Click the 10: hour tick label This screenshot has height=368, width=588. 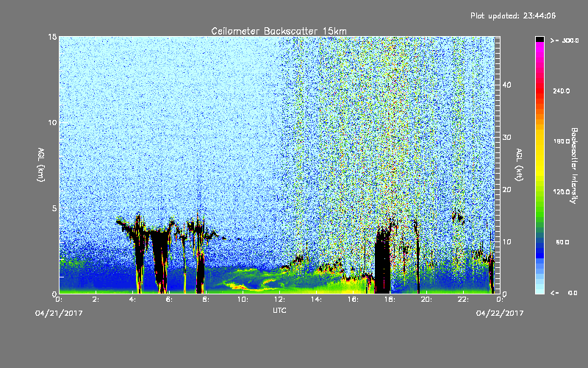[x=243, y=300]
